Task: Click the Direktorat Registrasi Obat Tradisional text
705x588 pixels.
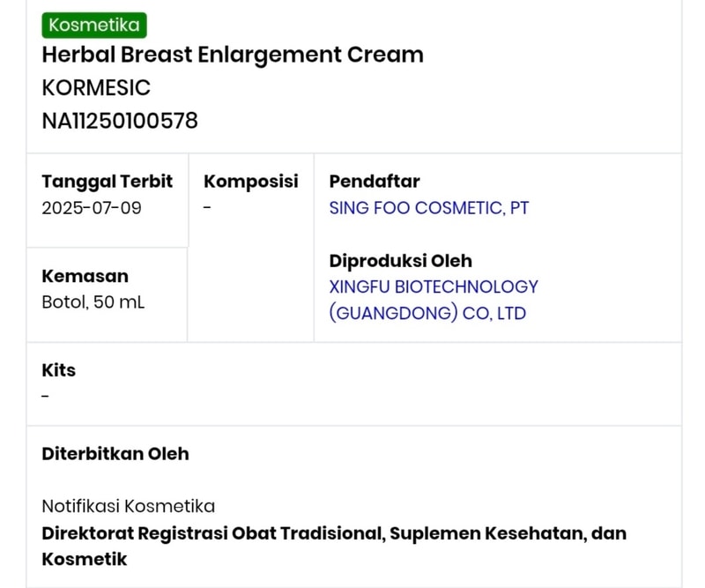Action: (x=211, y=533)
